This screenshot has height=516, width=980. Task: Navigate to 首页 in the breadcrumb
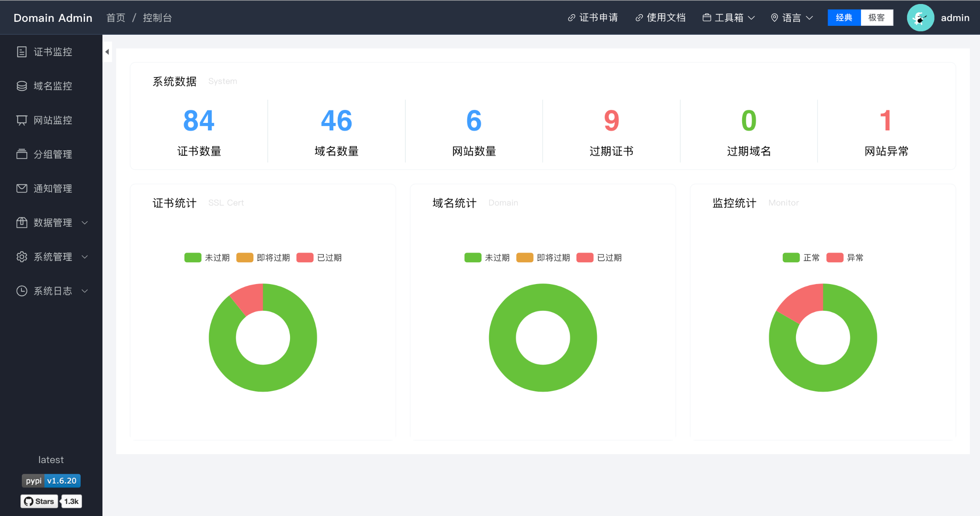click(116, 17)
